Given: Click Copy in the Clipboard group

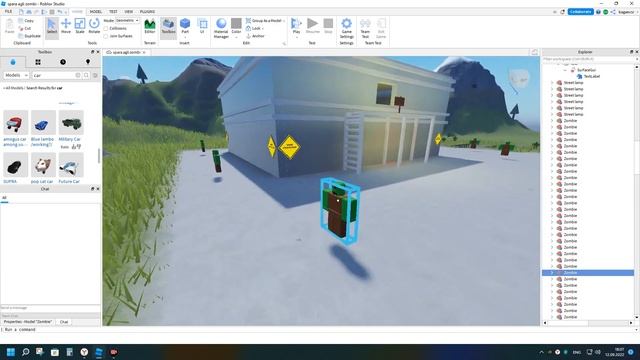Looking at the screenshot, I should (27, 20).
